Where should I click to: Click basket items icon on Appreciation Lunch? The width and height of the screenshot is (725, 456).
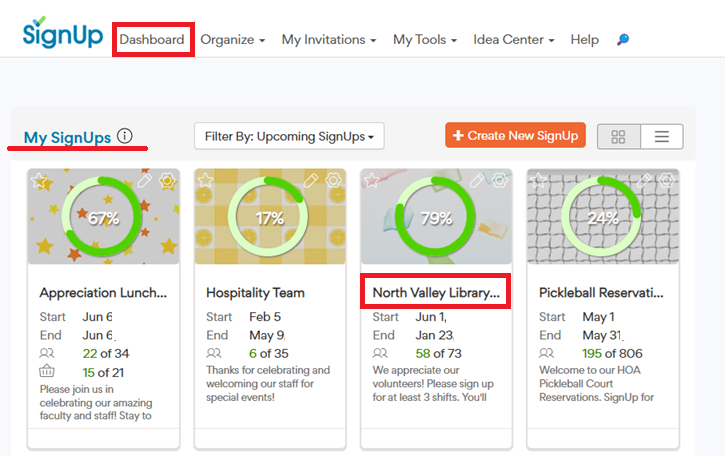coord(47,371)
